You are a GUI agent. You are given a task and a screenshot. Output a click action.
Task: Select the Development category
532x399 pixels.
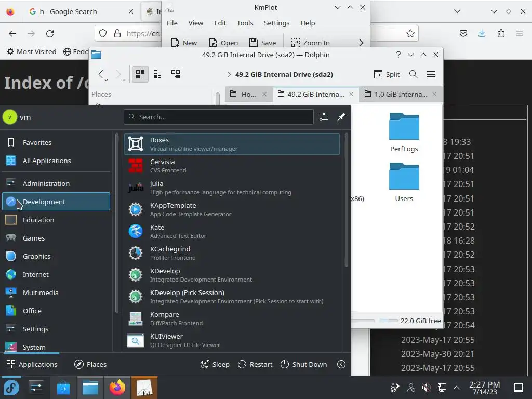pyautogui.click(x=56, y=202)
